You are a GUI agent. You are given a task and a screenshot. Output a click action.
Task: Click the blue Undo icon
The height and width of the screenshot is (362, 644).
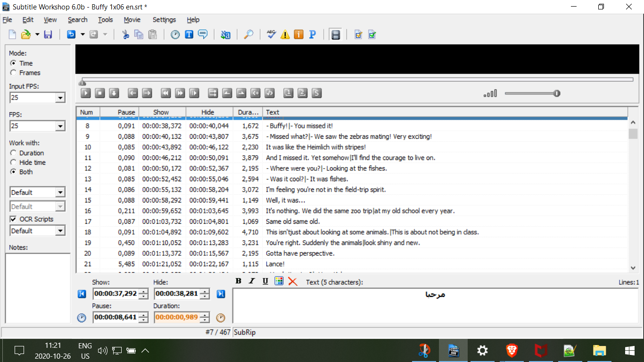coord(71,34)
